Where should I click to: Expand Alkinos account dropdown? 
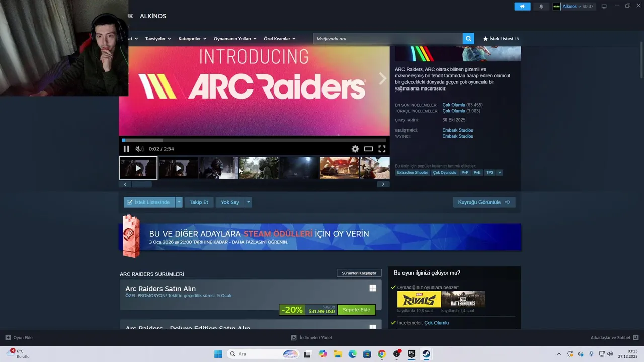tap(579, 7)
